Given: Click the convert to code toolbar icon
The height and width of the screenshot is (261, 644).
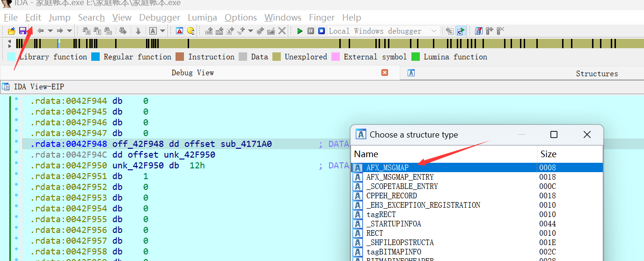Looking at the screenshot, I should click(209, 31).
